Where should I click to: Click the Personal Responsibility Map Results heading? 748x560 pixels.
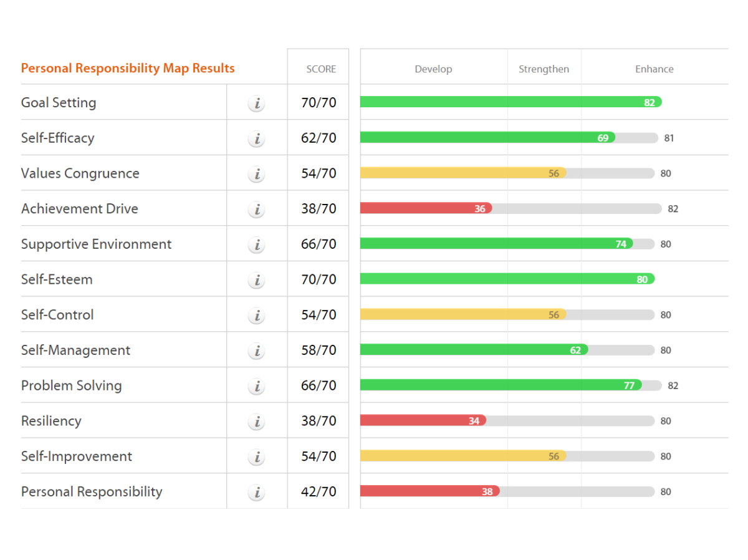[x=128, y=69]
